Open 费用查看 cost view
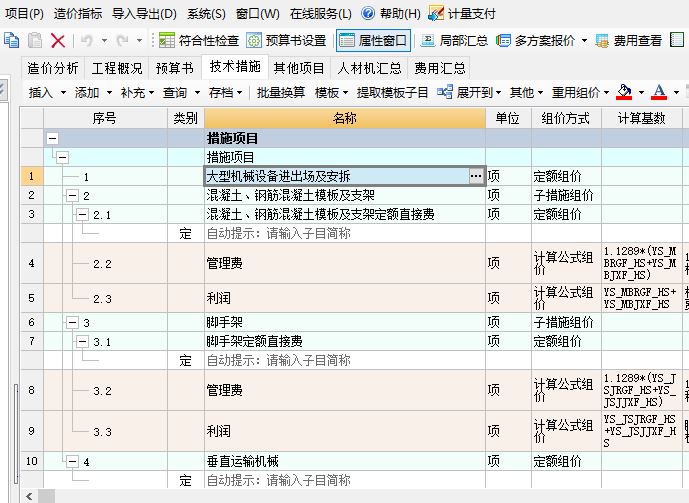The width and height of the screenshot is (689, 503). [629, 41]
